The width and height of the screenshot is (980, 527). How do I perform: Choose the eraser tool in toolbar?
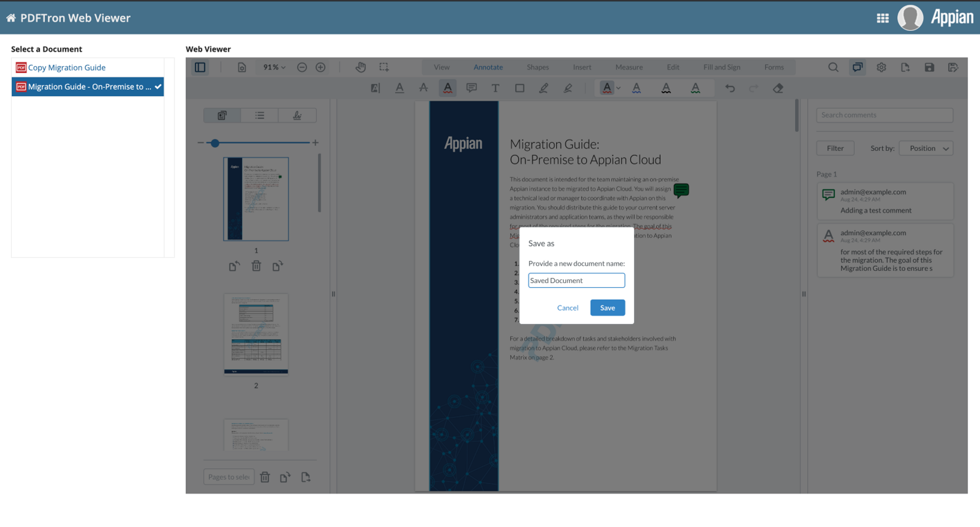[x=778, y=88]
